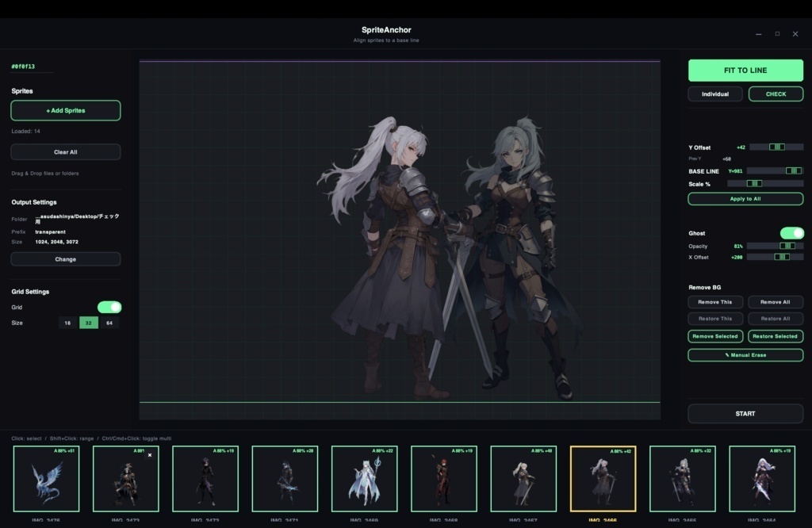Minimize the SpriteAnchor window

(759, 34)
